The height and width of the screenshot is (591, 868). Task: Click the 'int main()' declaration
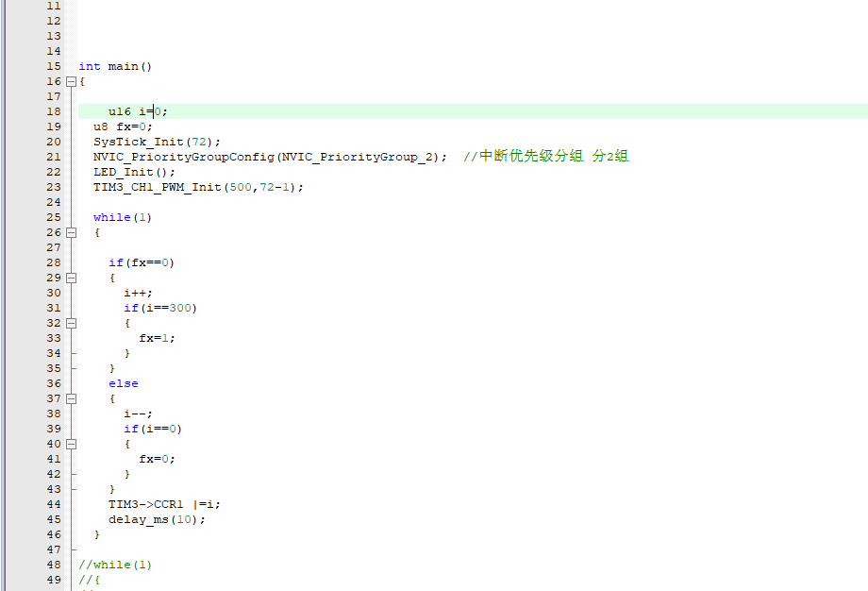(115, 66)
